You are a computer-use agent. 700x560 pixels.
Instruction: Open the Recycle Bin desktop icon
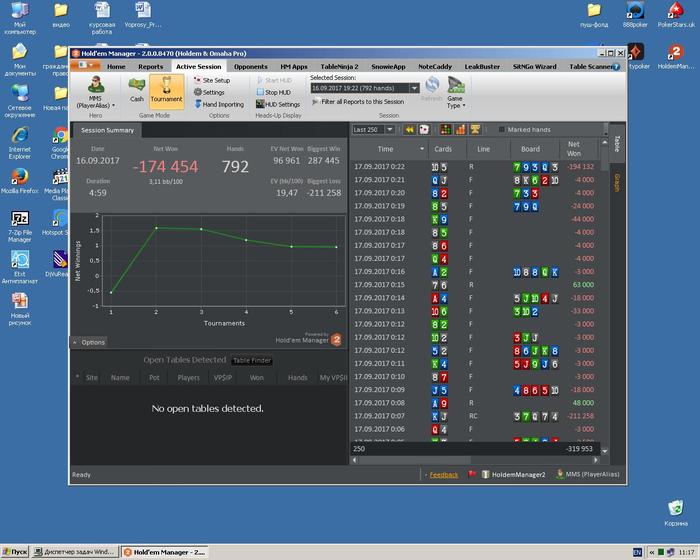point(676,513)
